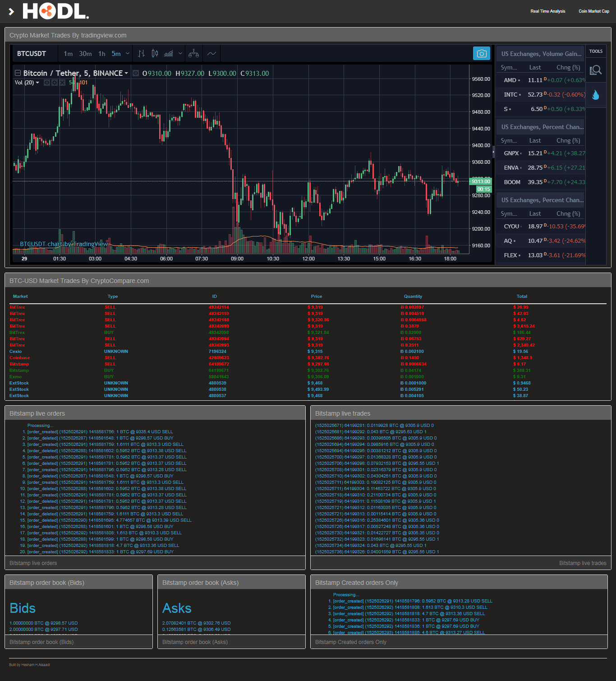
Task: Toggle Vol indicator visibility eye
Action: [47, 83]
